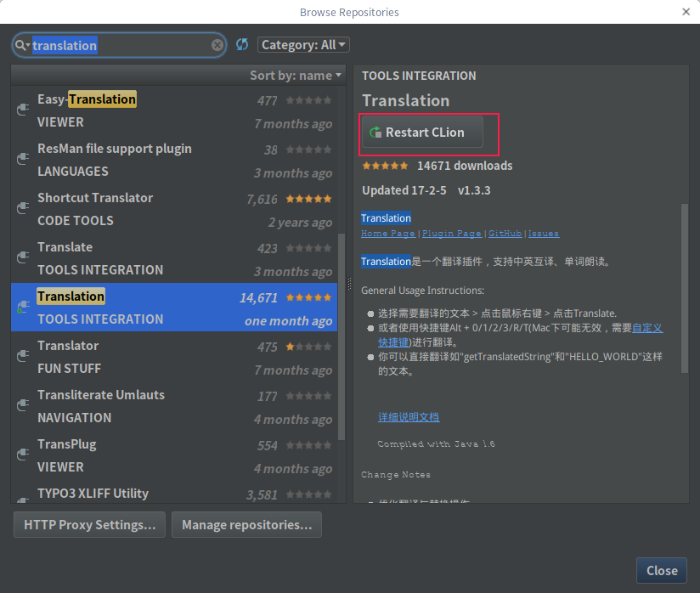Click the refresh repositories icon
The height and width of the screenshot is (593, 700).
[x=242, y=45]
